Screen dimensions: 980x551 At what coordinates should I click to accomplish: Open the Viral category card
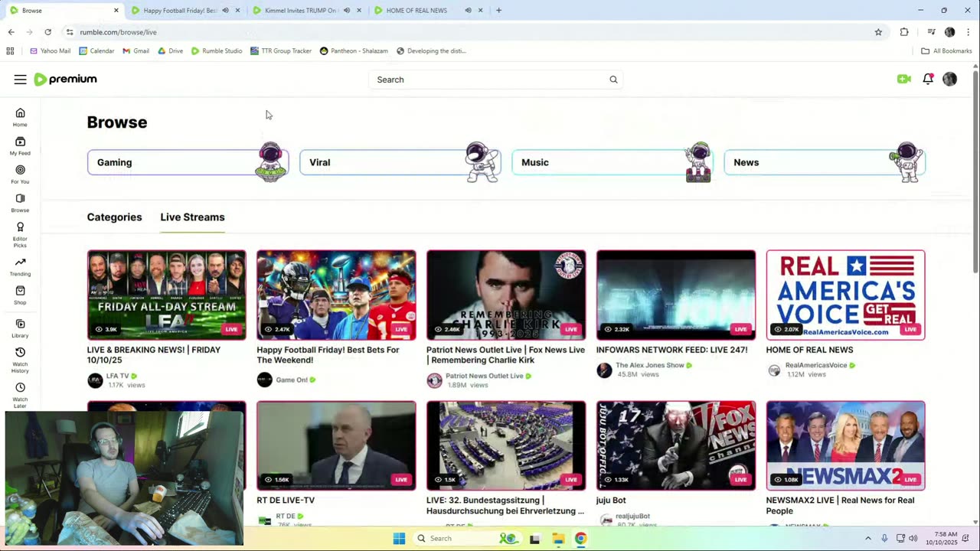coord(400,162)
